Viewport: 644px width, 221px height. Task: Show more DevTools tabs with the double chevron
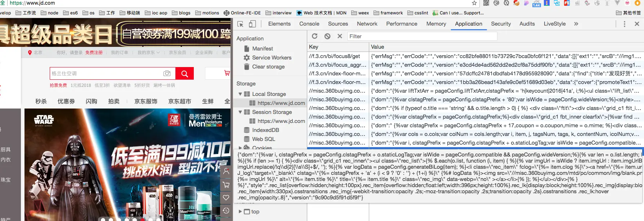click(576, 24)
